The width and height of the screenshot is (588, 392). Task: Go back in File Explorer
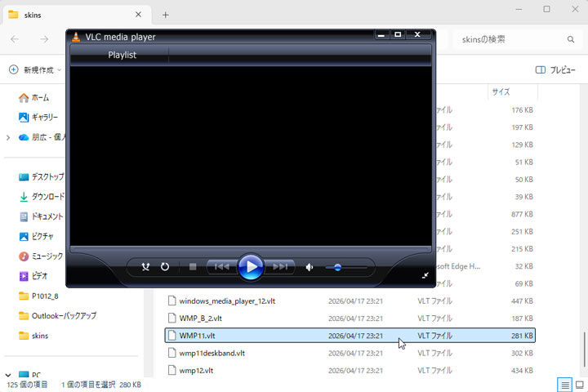point(15,39)
